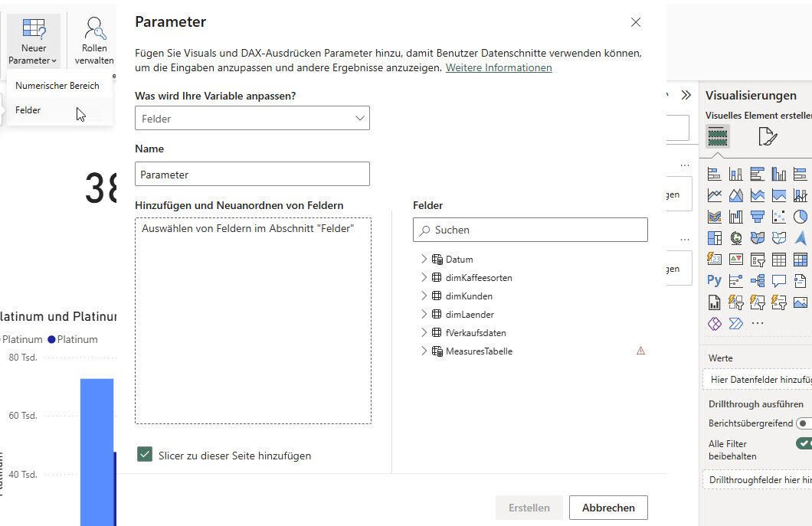Toggle the Berichtsübergreifend switch
Viewport: 812px width, 526px height.
(x=804, y=423)
